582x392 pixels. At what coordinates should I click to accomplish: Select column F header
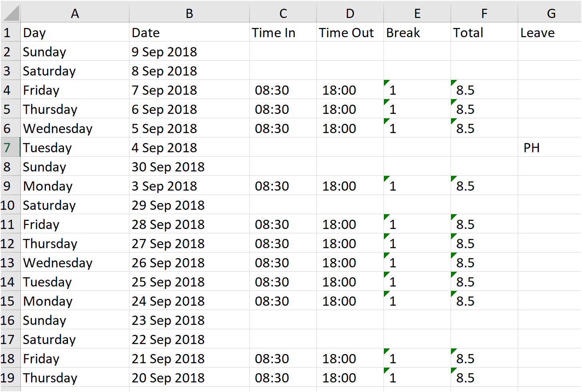pyautogui.click(x=484, y=14)
